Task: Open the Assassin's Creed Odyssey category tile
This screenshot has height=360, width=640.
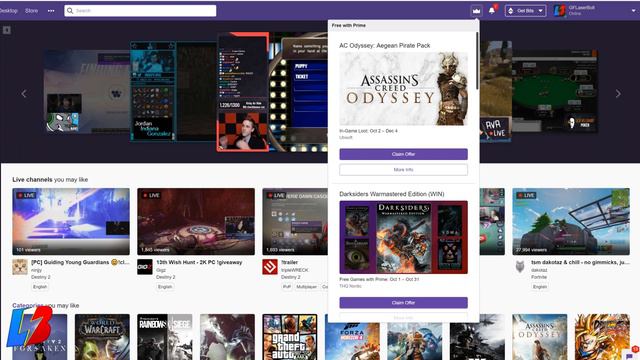Action: click(540, 337)
